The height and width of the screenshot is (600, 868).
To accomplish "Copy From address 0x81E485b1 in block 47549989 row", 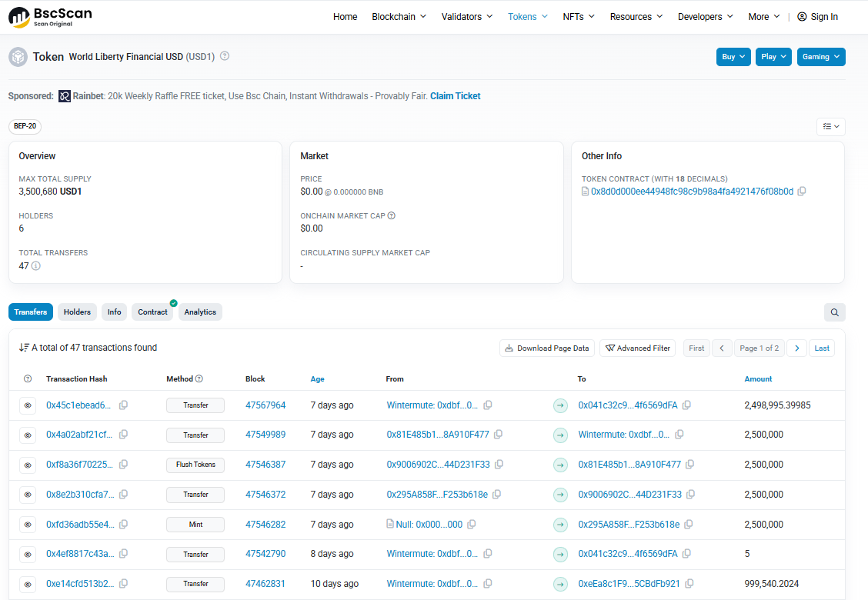I will click(498, 435).
